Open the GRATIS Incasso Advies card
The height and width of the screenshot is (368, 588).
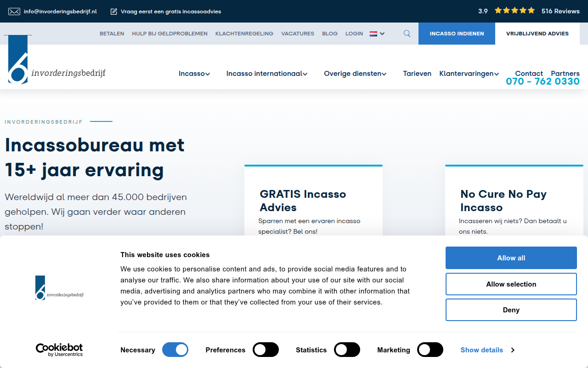[313, 201]
